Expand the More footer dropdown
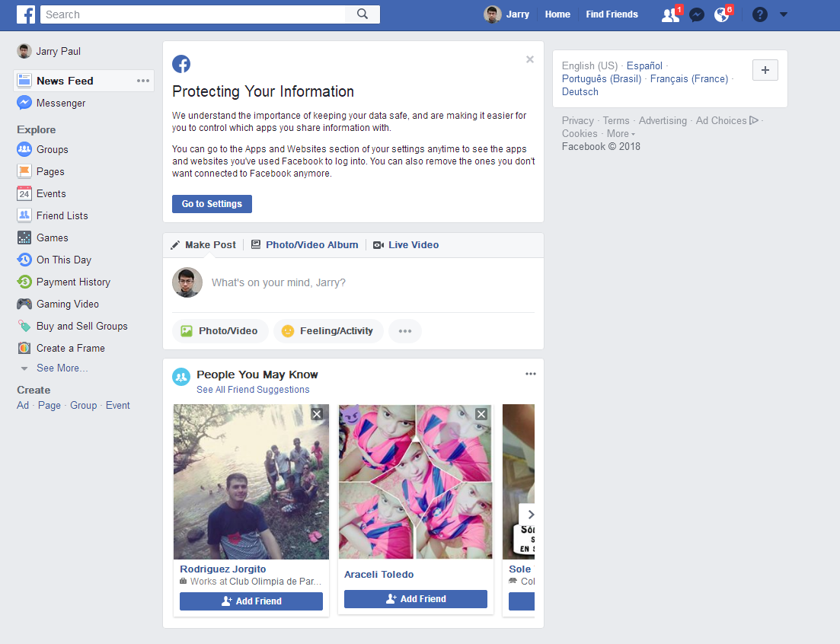 621,134
